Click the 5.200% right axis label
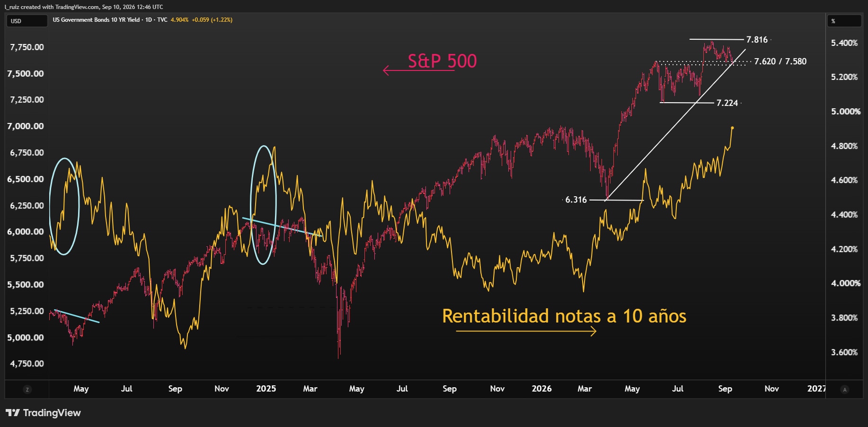 pos(844,77)
